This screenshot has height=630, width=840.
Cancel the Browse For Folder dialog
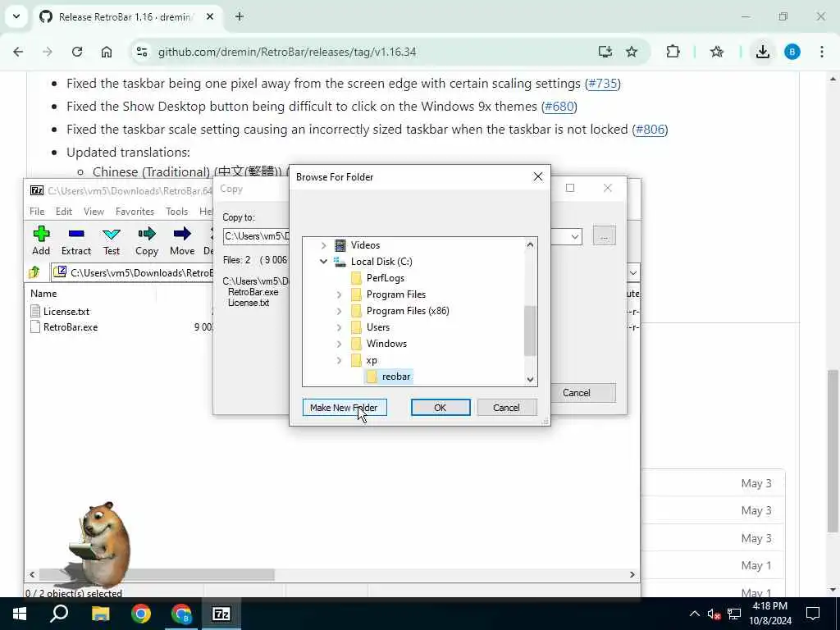(x=506, y=408)
